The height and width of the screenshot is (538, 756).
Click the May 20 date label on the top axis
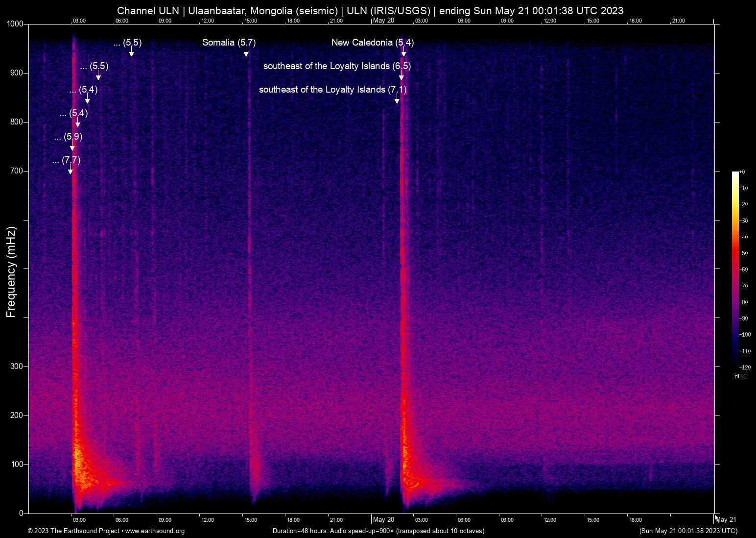point(383,21)
